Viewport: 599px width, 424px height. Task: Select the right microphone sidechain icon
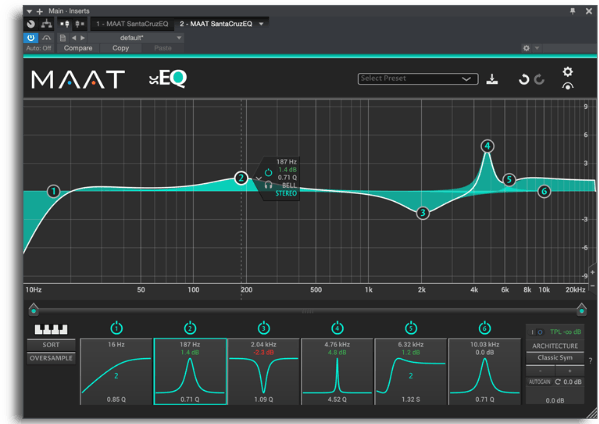[x=79, y=24]
